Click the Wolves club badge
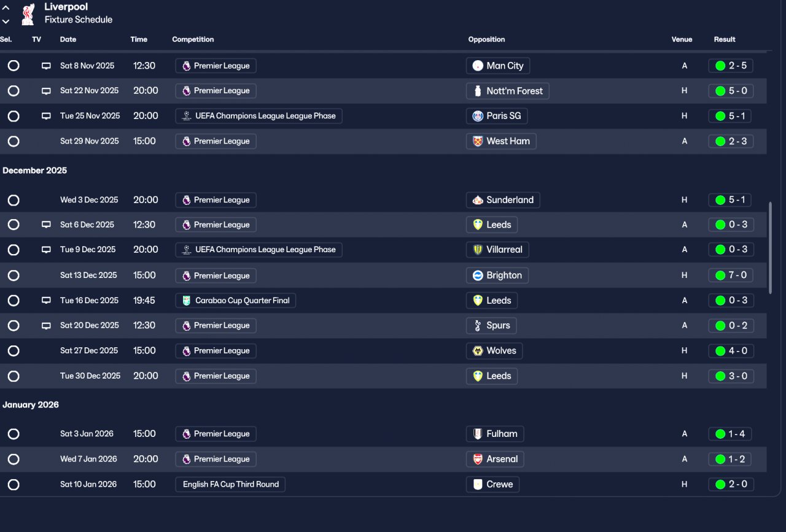The image size is (786, 532). coord(478,351)
